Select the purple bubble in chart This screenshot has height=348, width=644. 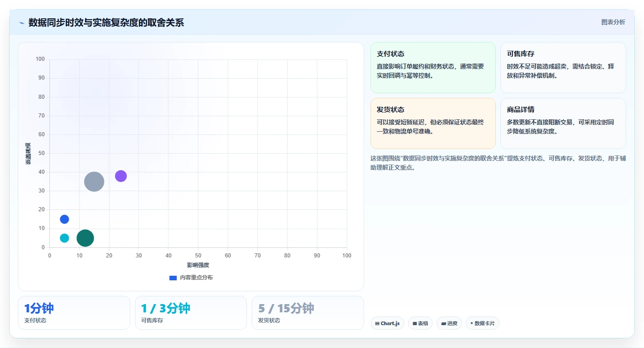[121, 176]
